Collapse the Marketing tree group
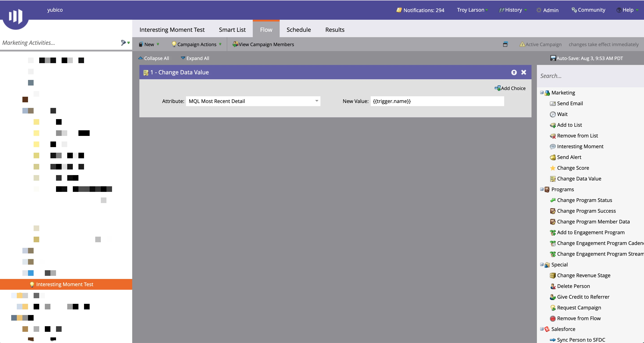644x343 pixels. [542, 92]
